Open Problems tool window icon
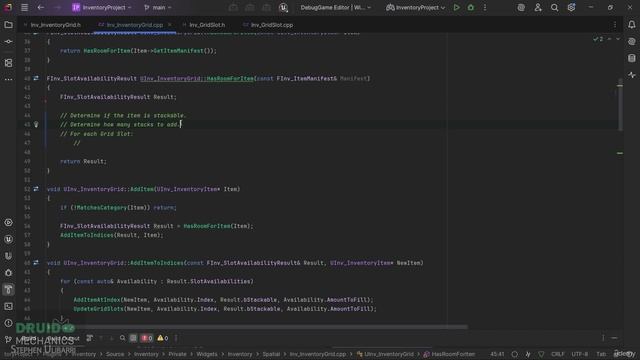 coord(8,323)
